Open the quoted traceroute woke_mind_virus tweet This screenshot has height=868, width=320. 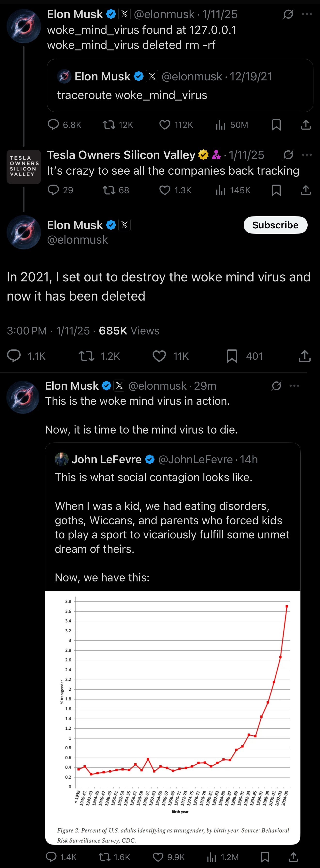pyautogui.click(x=180, y=85)
